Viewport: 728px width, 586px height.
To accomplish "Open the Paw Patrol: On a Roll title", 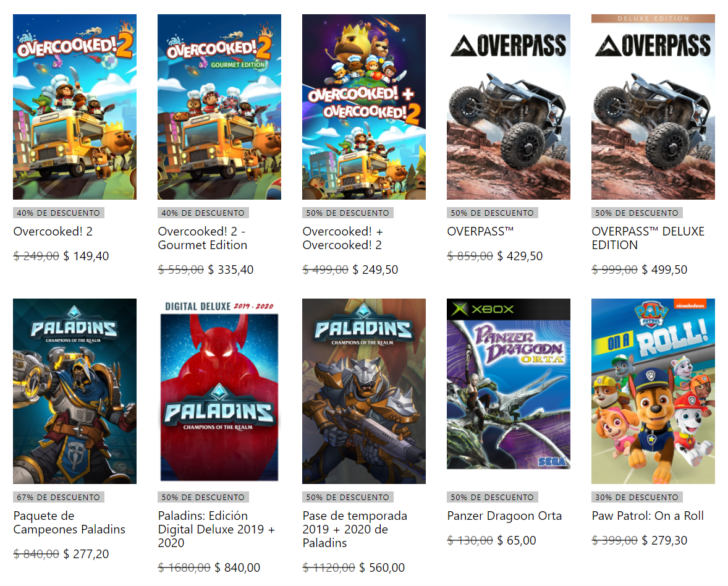I will pyautogui.click(x=648, y=516).
